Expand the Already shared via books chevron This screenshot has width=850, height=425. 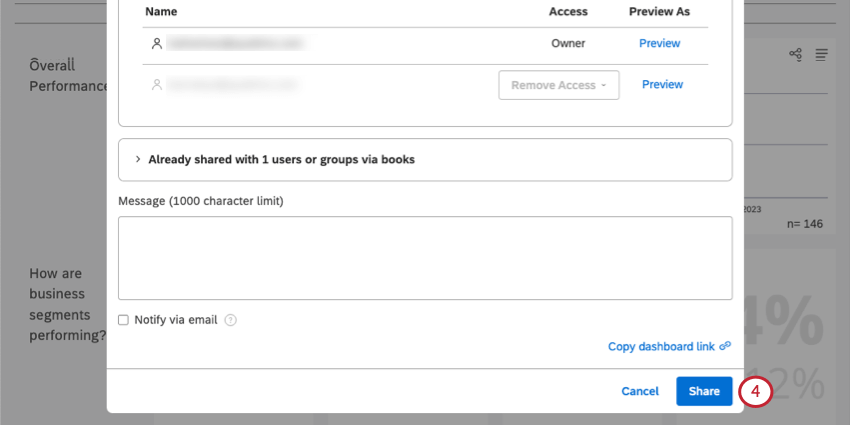pos(138,159)
